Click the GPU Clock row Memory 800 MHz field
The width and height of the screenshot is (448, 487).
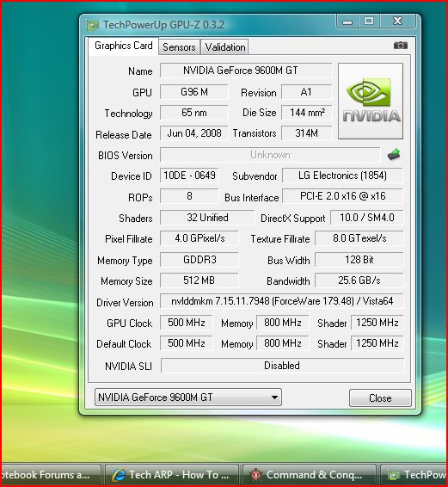[x=283, y=323]
